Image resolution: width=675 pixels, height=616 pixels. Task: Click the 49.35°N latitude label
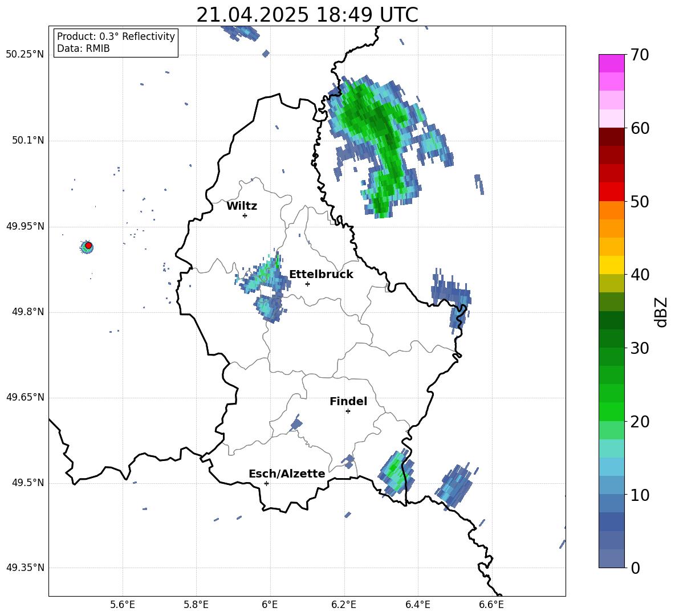25,568
